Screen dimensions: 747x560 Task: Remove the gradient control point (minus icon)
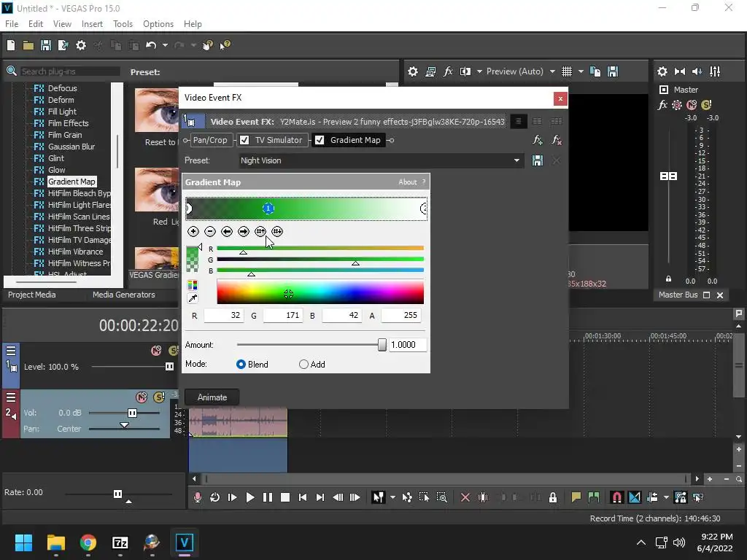click(x=210, y=231)
